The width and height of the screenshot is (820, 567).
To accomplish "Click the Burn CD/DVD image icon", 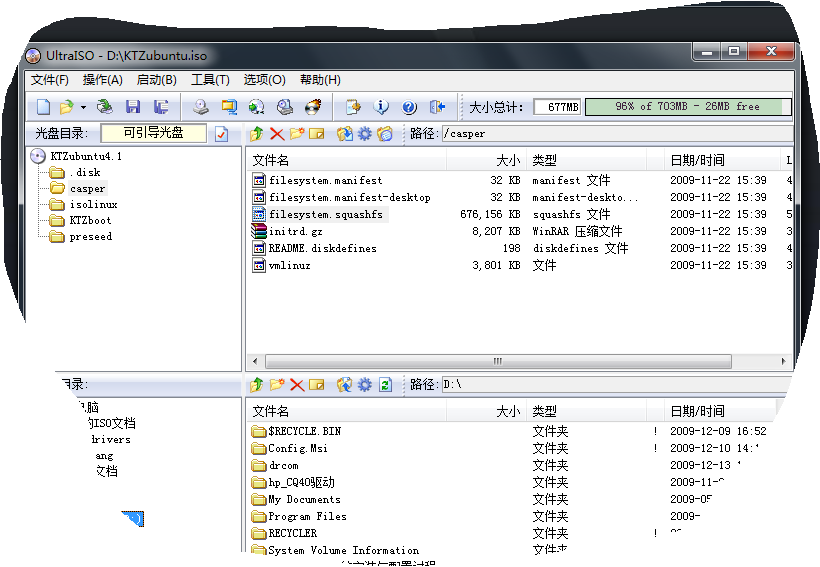I will coord(313,107).
